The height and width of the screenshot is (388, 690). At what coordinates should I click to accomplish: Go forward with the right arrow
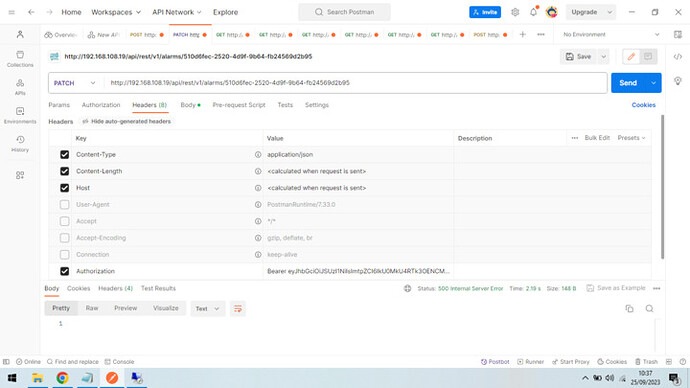pyautogui.click(x=49, y=12)
